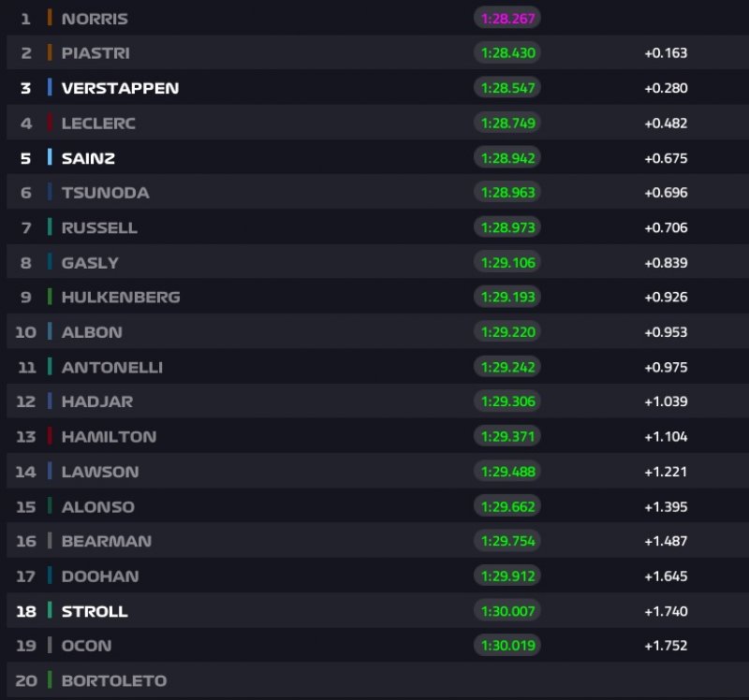Viewport: 749px width, 700px height.
Task: Click Ocon's 1:30.019 lap time badge
Action: click(507, 646)
